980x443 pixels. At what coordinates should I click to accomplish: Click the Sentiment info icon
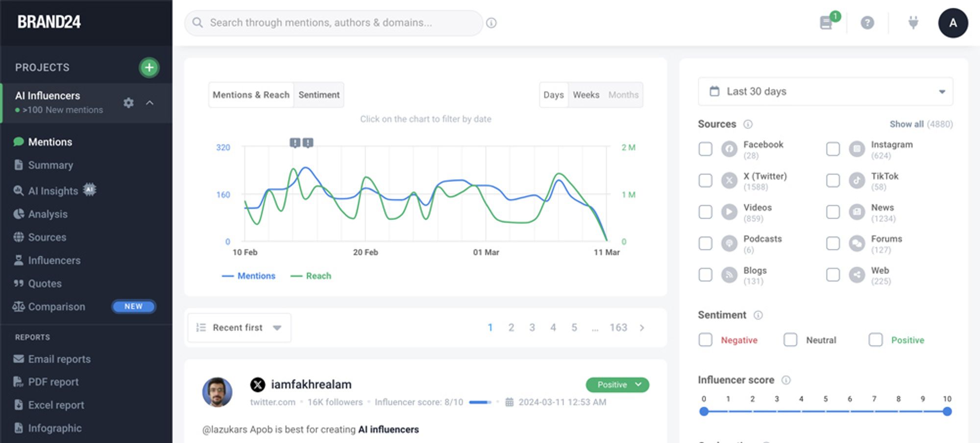(x=758, y=315)
